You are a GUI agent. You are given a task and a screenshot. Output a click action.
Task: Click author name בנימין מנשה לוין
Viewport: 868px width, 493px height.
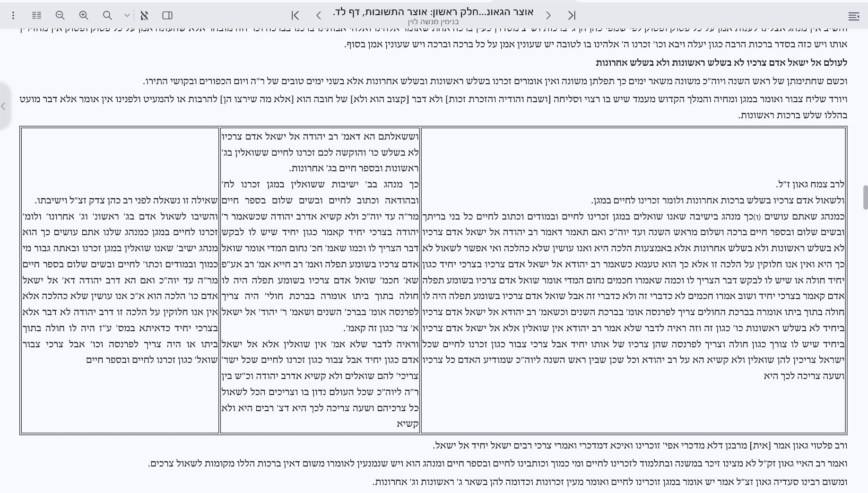point(433,22)
